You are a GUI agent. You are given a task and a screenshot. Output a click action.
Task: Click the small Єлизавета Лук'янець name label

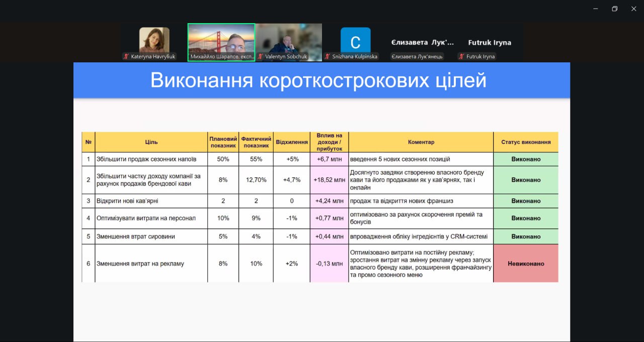(417, 57)
